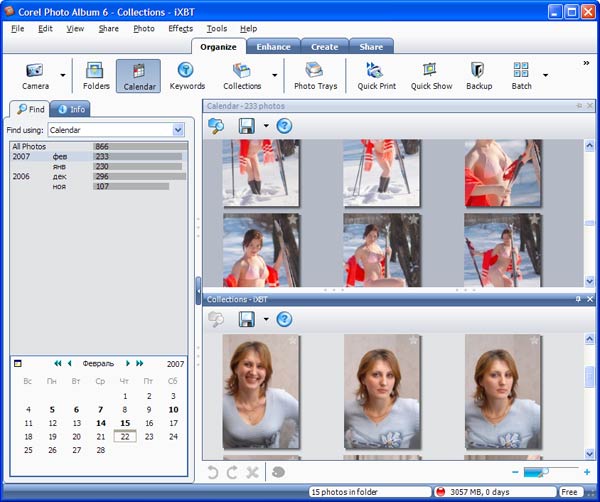Open Photo Trays from the toolbar
This screenshot has height=502, width=600.
315,76
